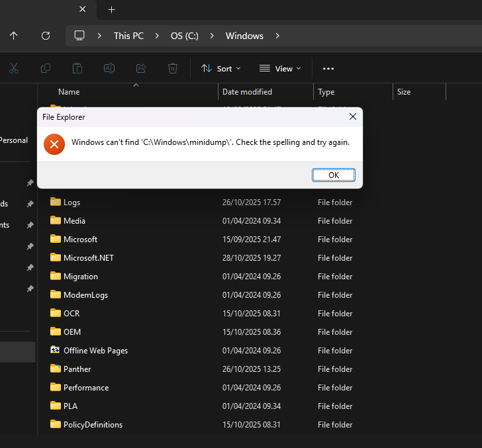Go up one folder with Up arrow
Image resolution: width=482 pixels, height=448 pixels.
(14, 36)
